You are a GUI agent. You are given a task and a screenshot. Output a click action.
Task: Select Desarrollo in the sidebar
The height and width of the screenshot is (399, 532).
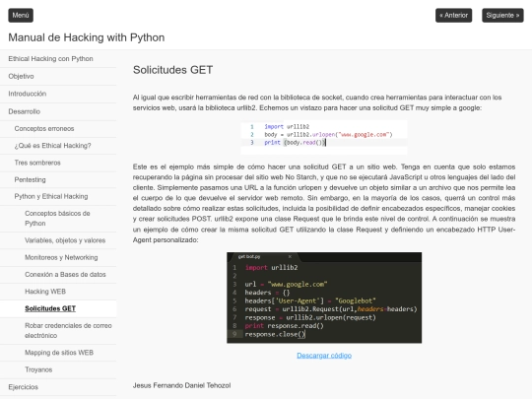(58, 111)
